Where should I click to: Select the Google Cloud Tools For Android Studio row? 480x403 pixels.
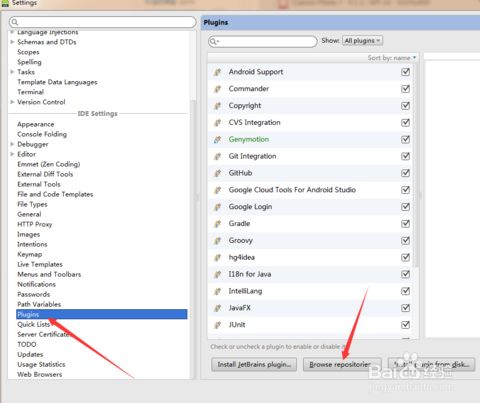coord(310,190)
